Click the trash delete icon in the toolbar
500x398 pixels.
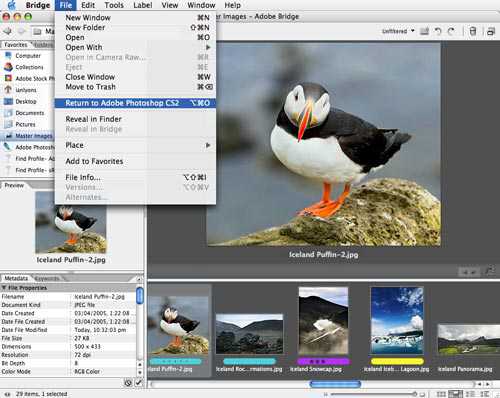pos(473,31)
